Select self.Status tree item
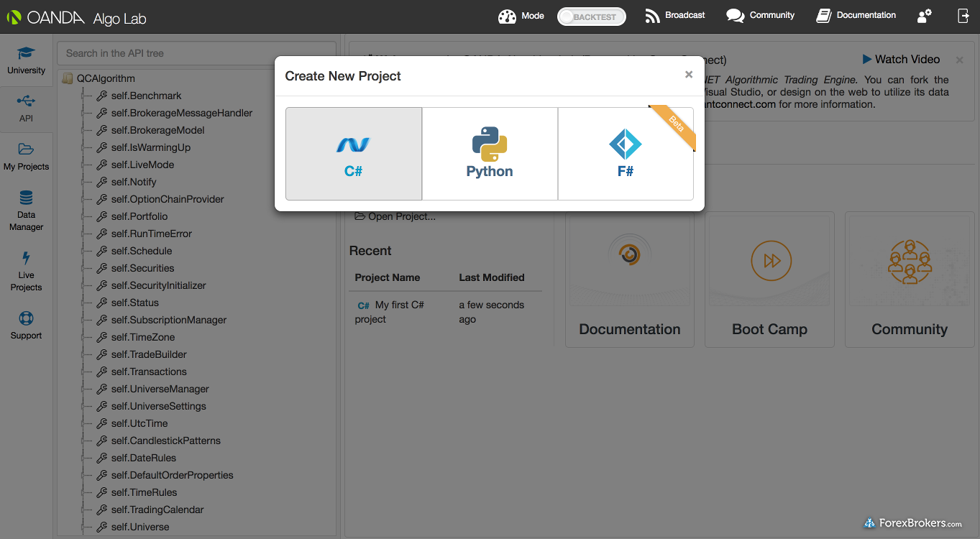Screen dimensions: 980x539 (x=135, y=303)
